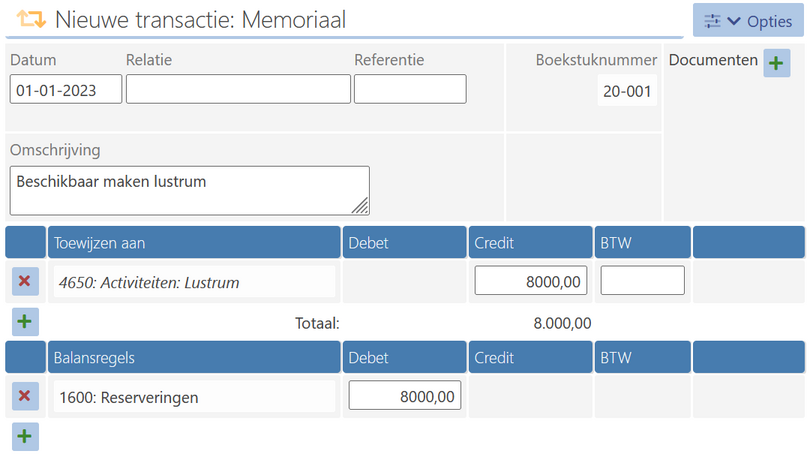The height and width of the screenshot is (457, 810).
Task: Remove the 4650 Activiteiten Lustrum row
Action: coord(25,281)
